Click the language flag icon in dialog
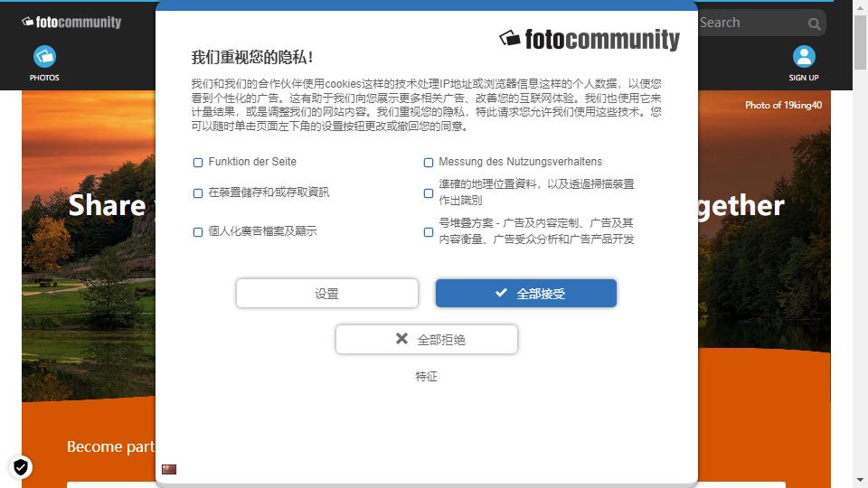The height and width of the screenshot is (488, 868). [x=169, y=469]
